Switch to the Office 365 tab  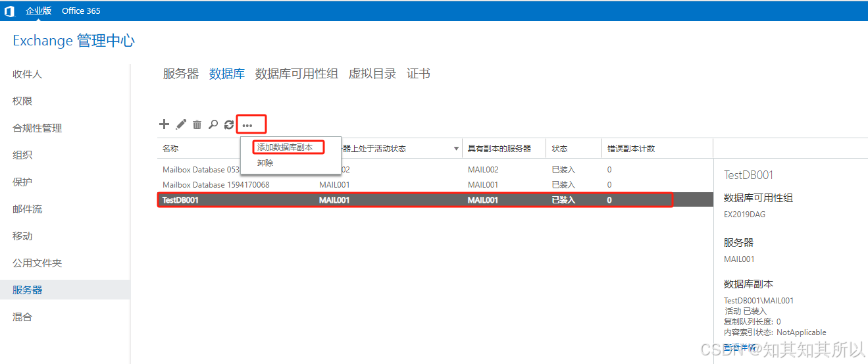pyautogui.click(x=81, y=11)
